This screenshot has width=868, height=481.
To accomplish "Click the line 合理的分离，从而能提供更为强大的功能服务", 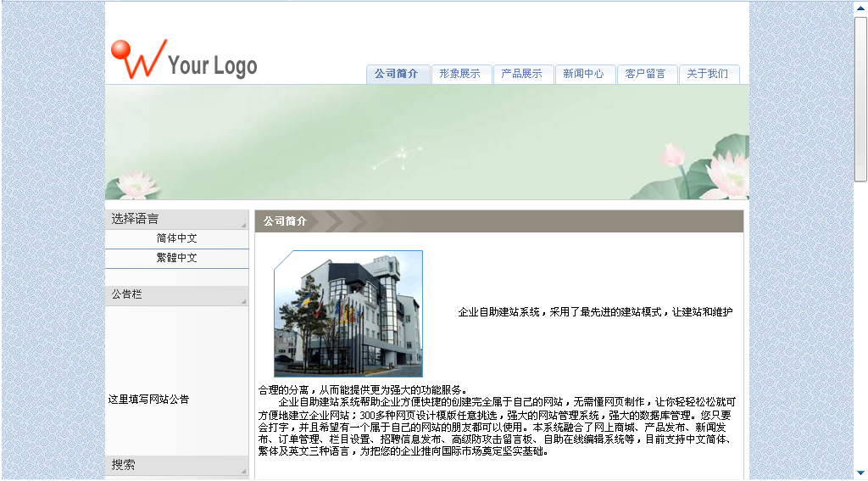I will (363, 390).
